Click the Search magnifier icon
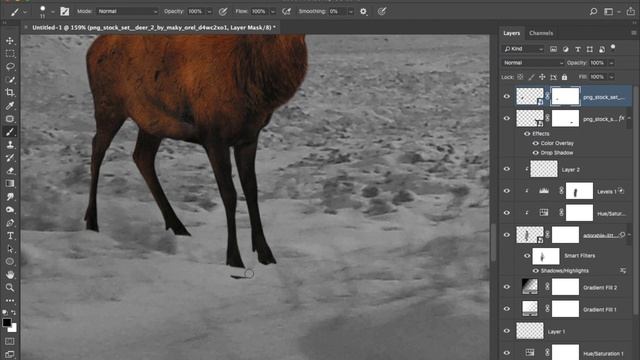 pos(593,11)
